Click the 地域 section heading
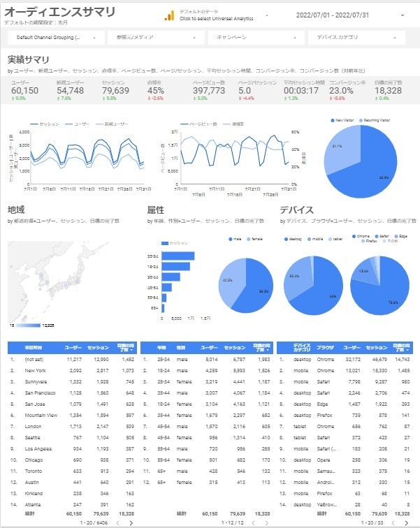The image size is (420, 528). [16, 210]
